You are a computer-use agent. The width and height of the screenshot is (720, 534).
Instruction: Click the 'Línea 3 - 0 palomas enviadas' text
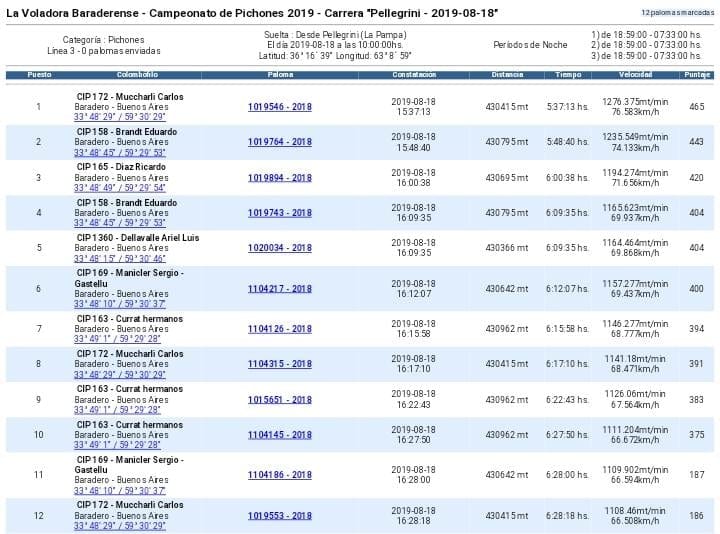104,51
